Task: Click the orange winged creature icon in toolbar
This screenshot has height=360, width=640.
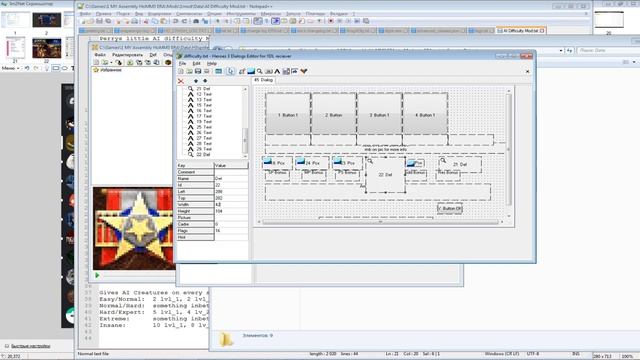Action: click(x=304, y=71)
